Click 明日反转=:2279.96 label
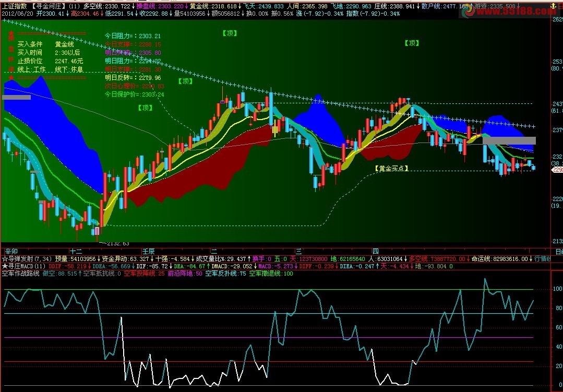Screen dimensions: 563x392 coord(133,78)
